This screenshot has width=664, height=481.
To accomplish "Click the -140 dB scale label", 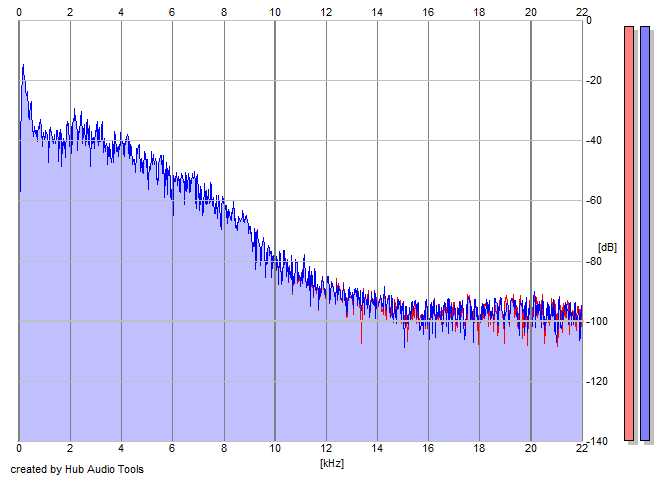I will (x=596, y=441).
